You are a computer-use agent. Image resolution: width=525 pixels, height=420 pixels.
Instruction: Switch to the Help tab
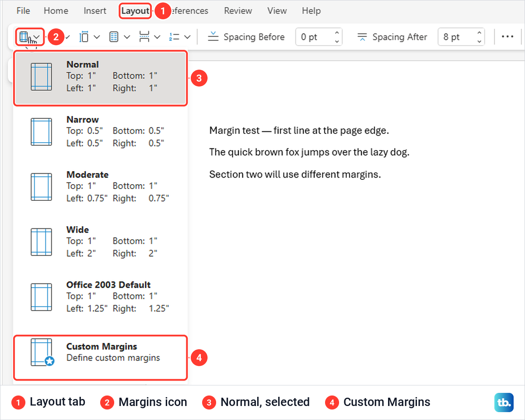(311, 10)
